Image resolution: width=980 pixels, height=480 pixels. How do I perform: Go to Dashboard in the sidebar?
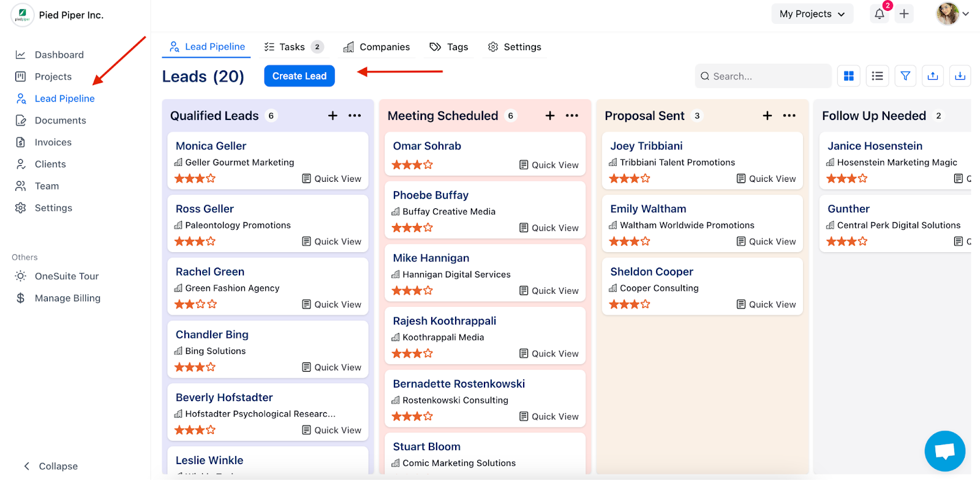click(59, 54)
